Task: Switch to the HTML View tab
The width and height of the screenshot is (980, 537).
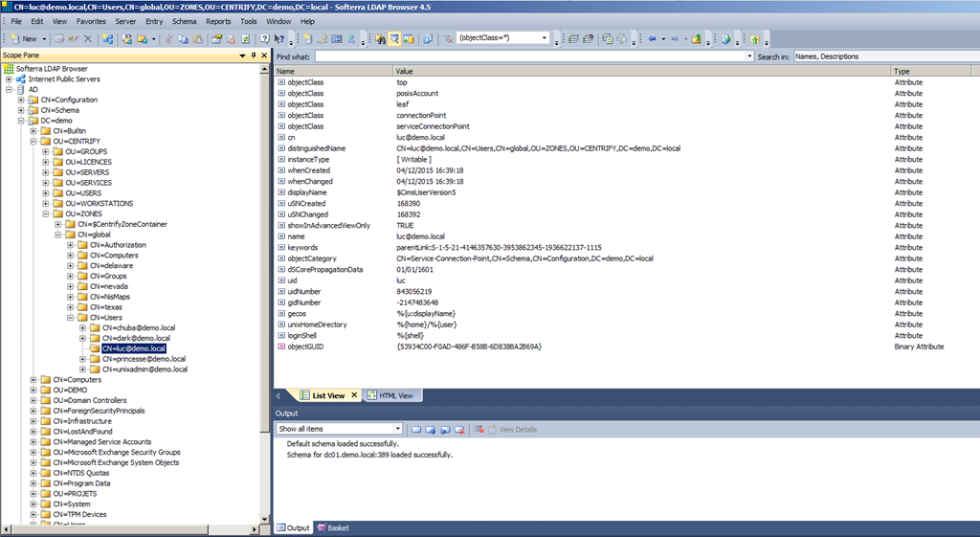Action: [x=390, y=395]
